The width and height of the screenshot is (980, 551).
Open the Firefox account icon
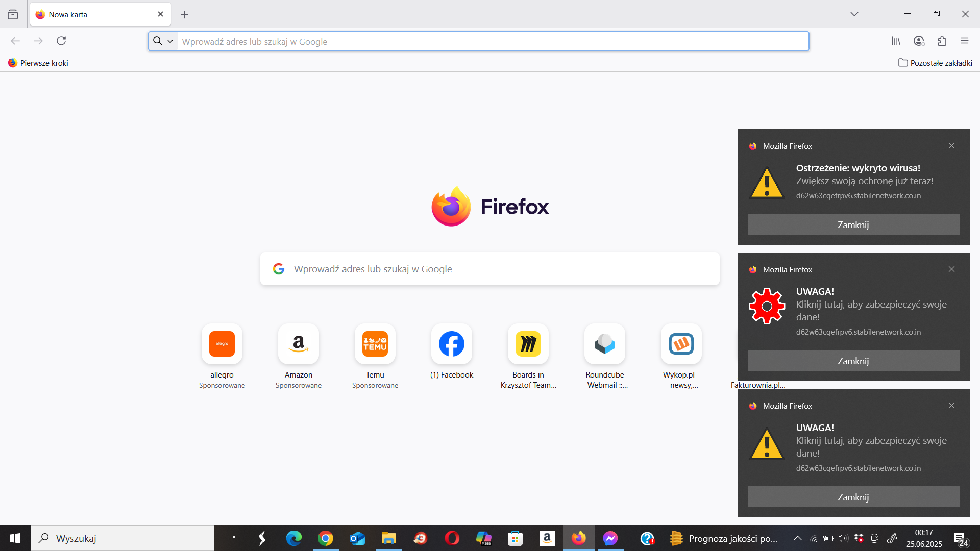tap(919, 41)
